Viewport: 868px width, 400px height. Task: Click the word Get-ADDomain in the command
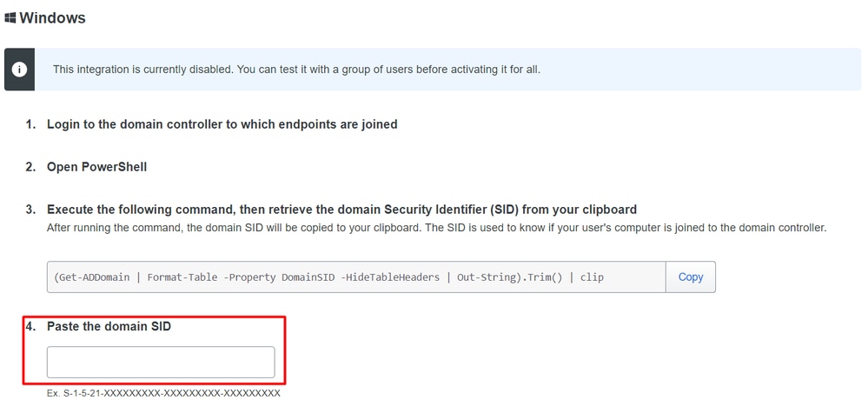tap(94, 277)
